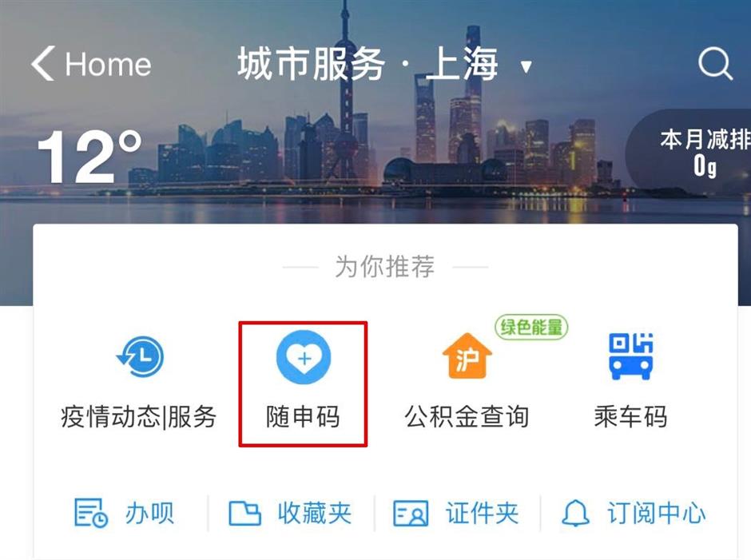Click the 订阅中心 bell icon
This screenshot has width=751, height=560.
575,513
